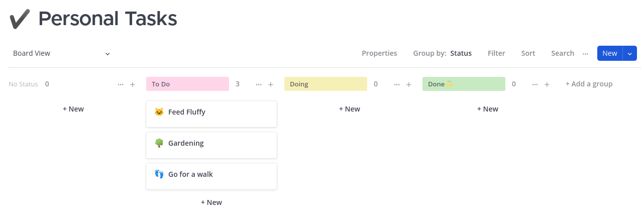This screenshot has width=644, height=212.
Task: Open the three-dots menu for To Do group
Action: (259, 84)
